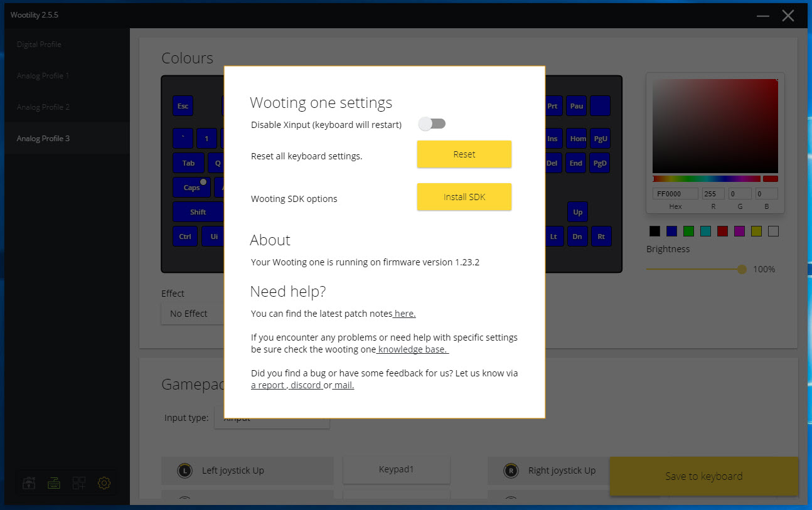This screenshot has height=510, width=812.
Task: Select the Ins key on keyboard layout
Action: [552, 139]
